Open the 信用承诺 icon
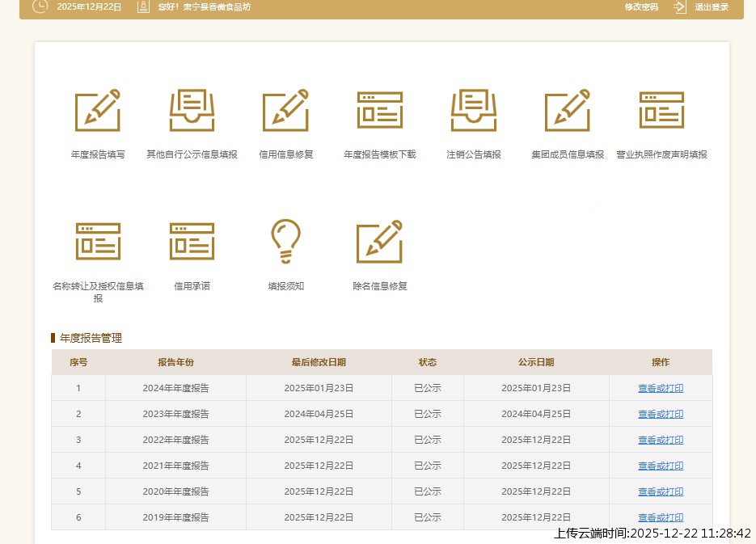The image size is (756, 544). (x=192, y=242)
